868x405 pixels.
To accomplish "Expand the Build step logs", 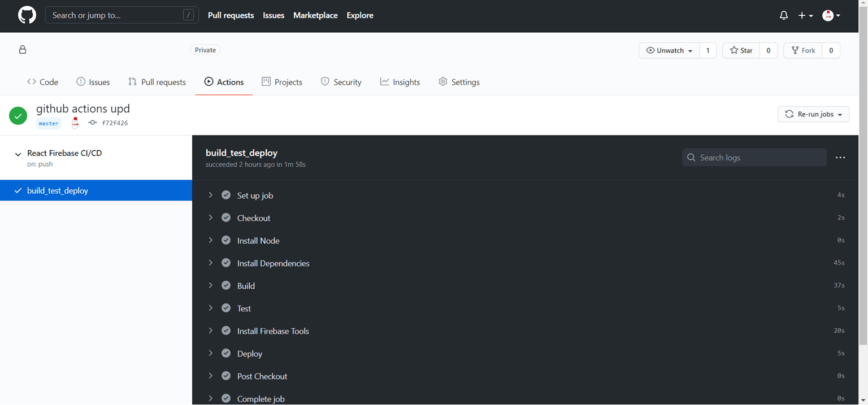I will click(210, 285).
